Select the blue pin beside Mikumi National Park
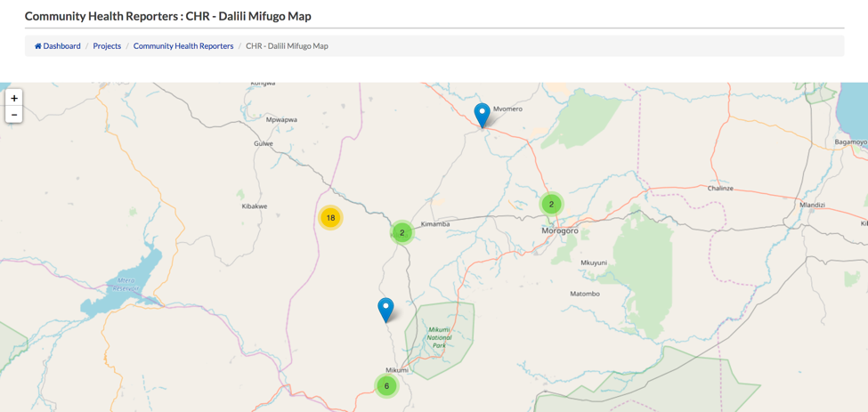The width and height of the screenshot is (868, 412). click(x=385, y=309)
